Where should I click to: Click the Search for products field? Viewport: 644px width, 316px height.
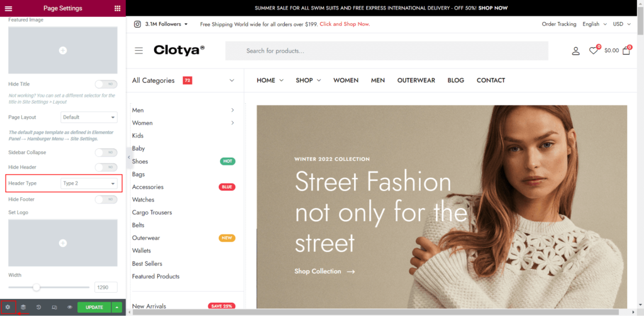point(387,51)
